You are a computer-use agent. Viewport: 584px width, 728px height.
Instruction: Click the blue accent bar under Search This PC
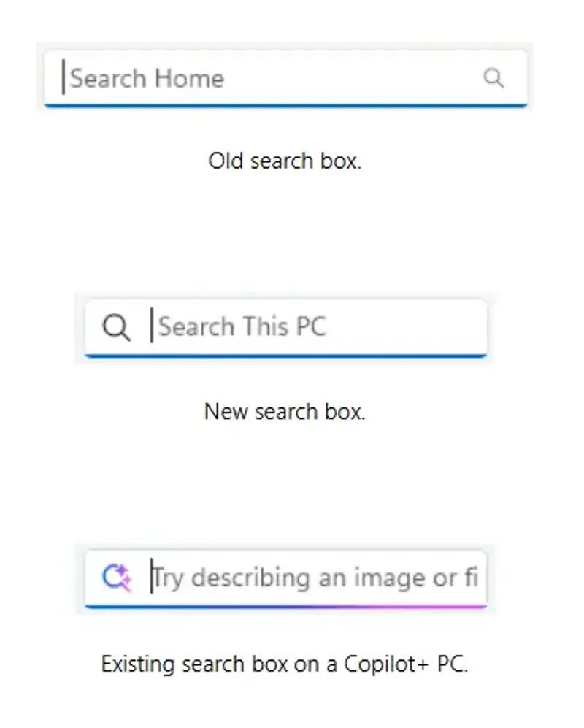pos(286,356)
